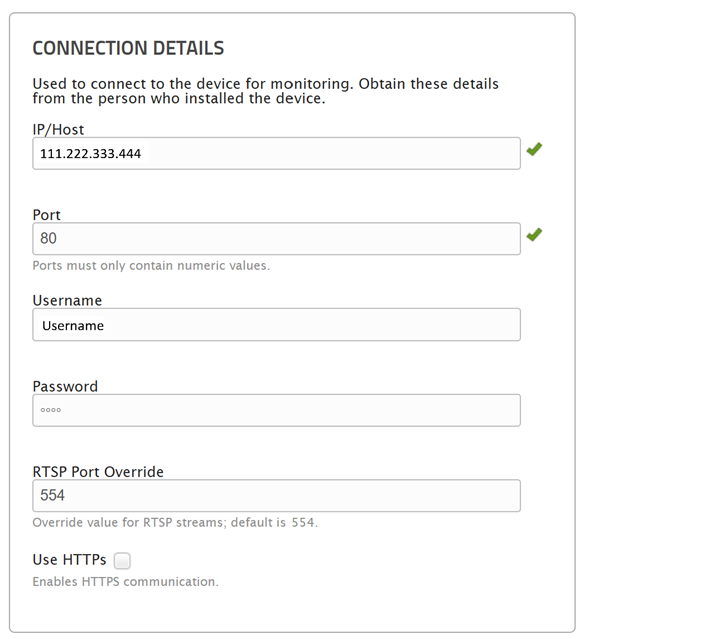This screenshot has height=639, width=719.
Task: Click into the Port field
Action: coord(276,239)
